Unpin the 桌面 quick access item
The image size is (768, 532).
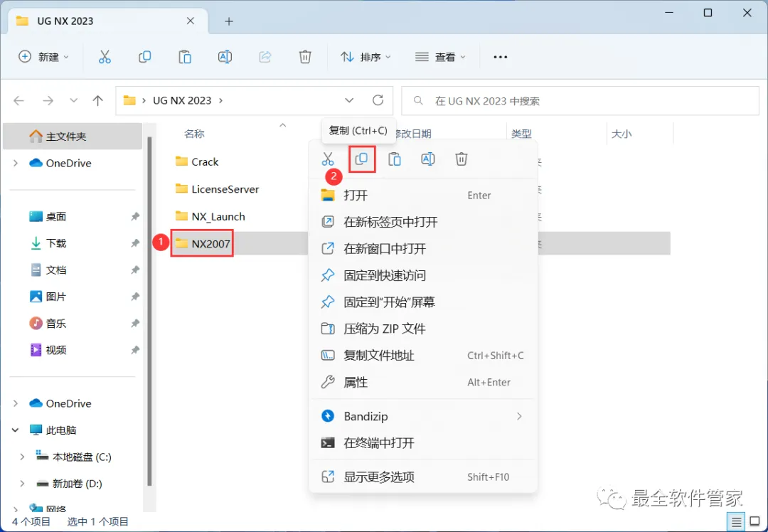(135, 216)
